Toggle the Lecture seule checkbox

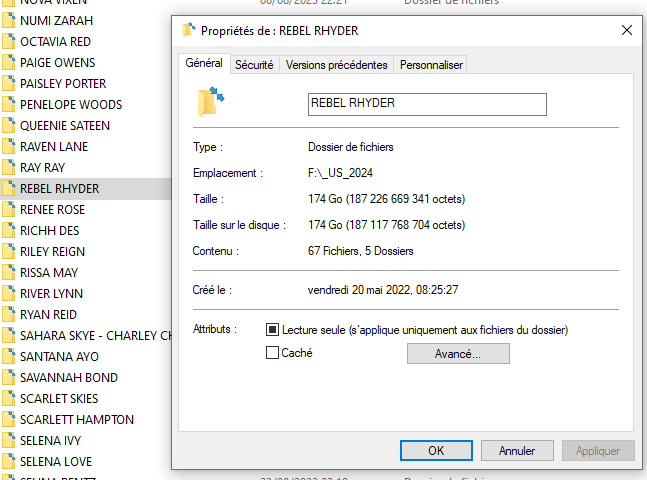click(x=272, y=329)
